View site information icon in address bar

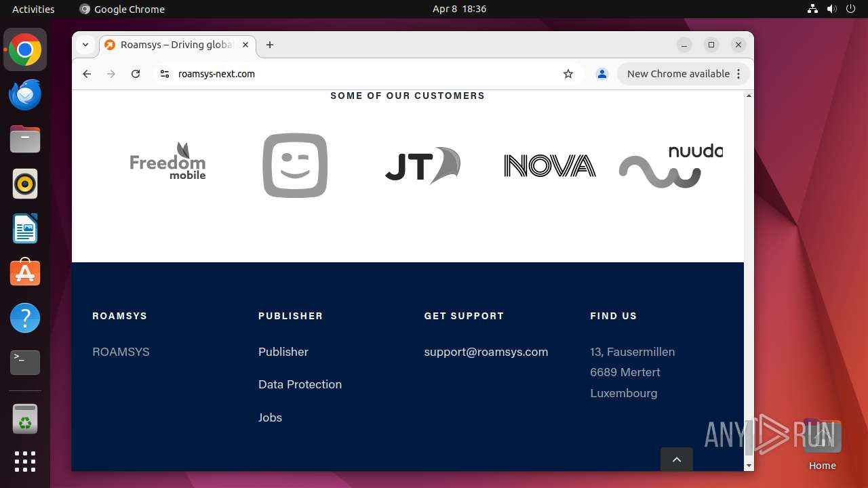tap(164, 74)
